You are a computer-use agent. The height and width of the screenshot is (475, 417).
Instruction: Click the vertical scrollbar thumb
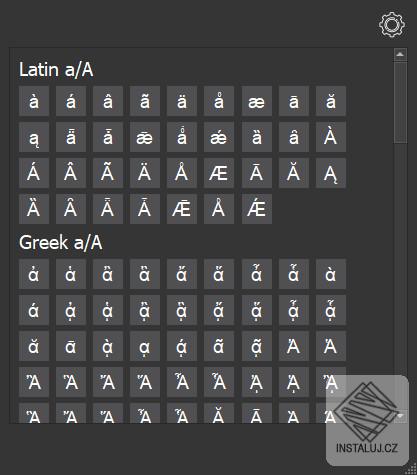pyautogui.click(x=400, y=103)
